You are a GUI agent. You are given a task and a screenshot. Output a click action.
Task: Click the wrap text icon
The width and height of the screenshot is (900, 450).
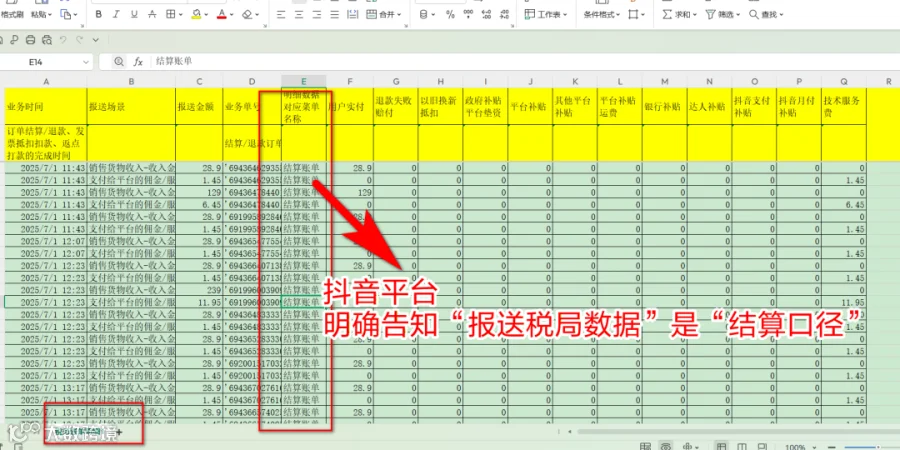tap(354, 14)
